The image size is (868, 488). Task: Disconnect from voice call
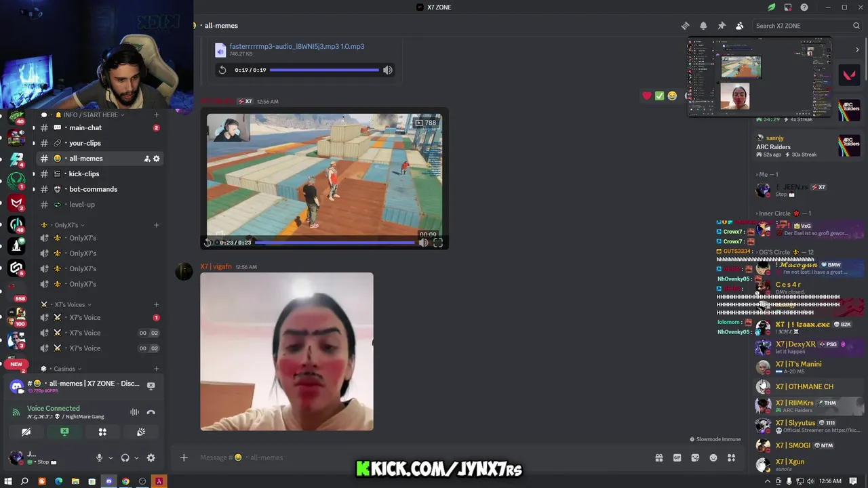151,412
